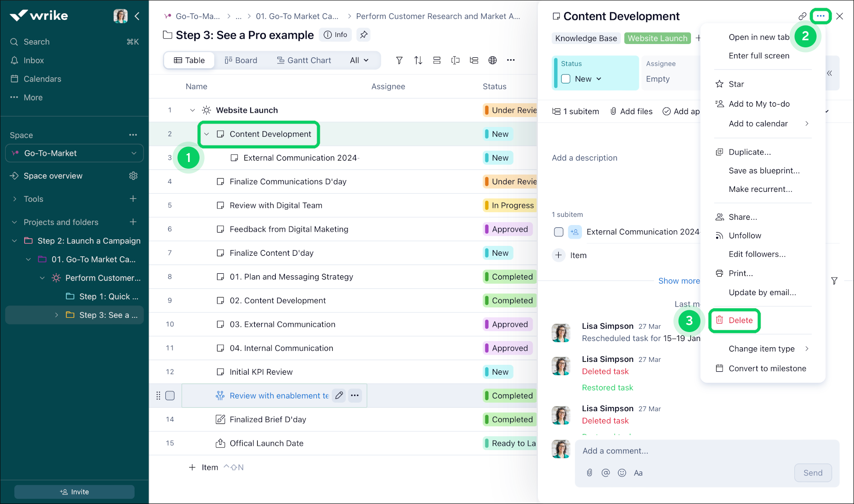Collapse the Website Launch row

point(192,110)
